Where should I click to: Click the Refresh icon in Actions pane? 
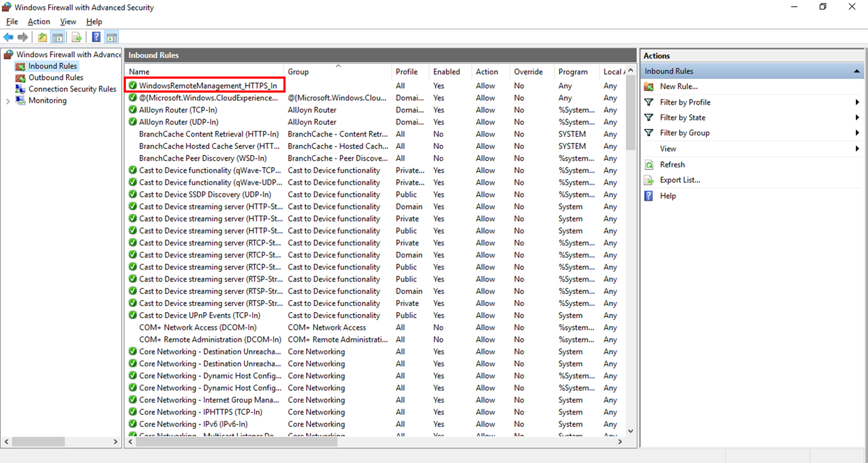point(649,165)
